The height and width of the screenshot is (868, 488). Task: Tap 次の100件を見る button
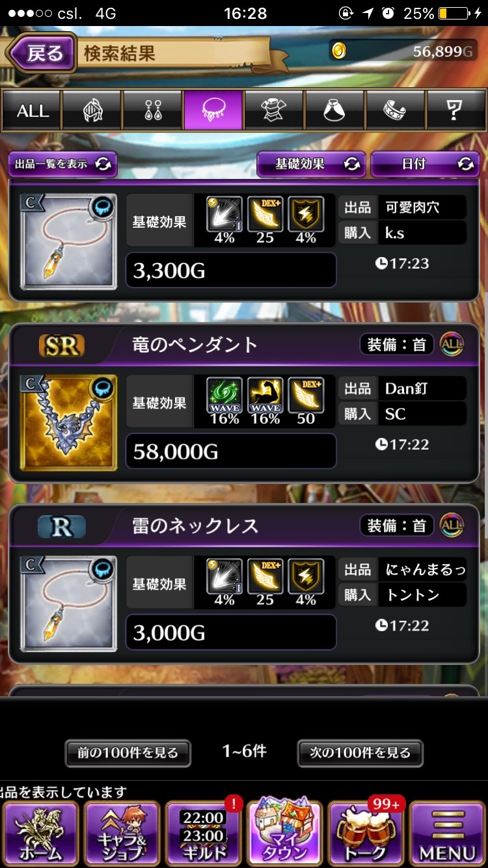(x=360, y=753)
